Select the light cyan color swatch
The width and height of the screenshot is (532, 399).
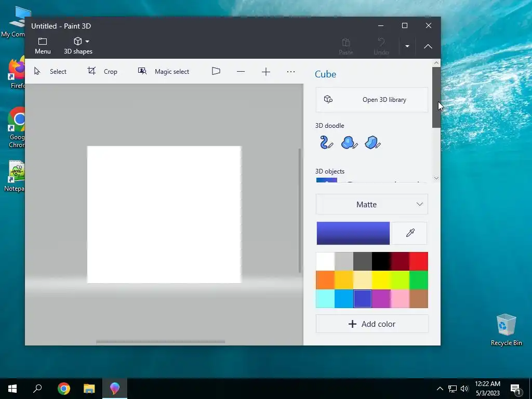(x=325, y=299)
